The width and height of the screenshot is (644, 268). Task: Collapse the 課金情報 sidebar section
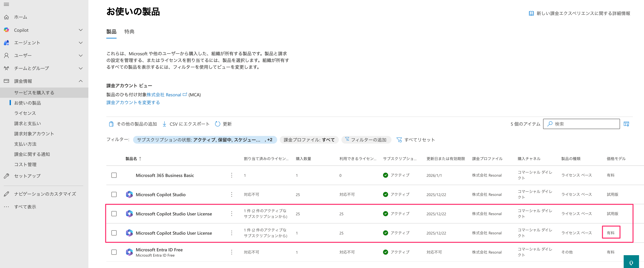[81, 81]
